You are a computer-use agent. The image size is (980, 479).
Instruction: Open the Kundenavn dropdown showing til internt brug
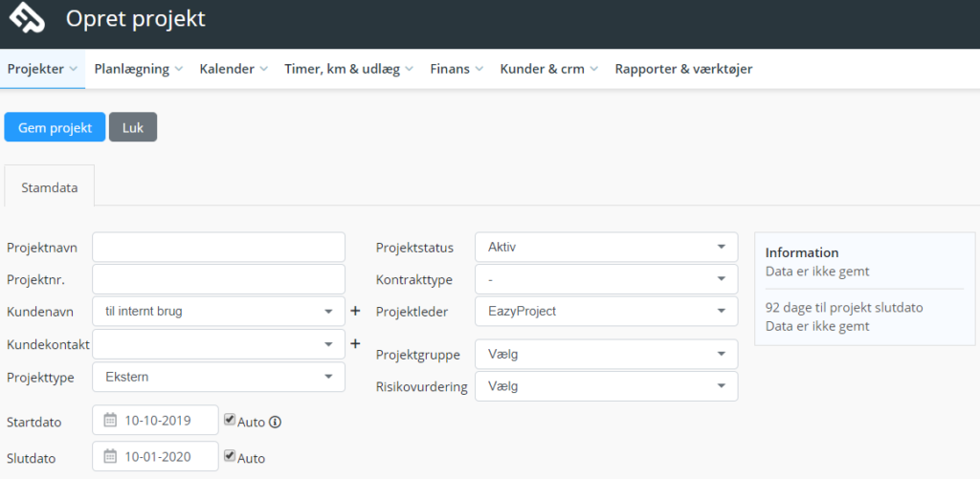click(219, 311)
